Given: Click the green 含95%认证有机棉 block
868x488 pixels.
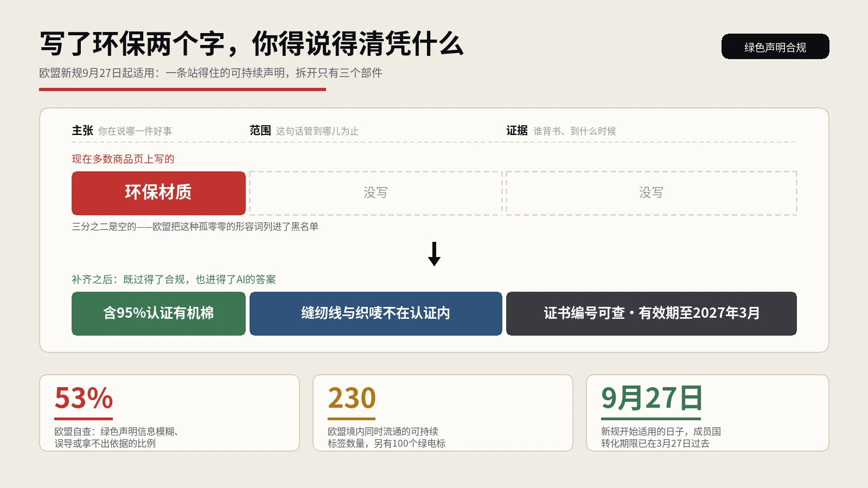Looking at the screenshot, I should (158, 313).
